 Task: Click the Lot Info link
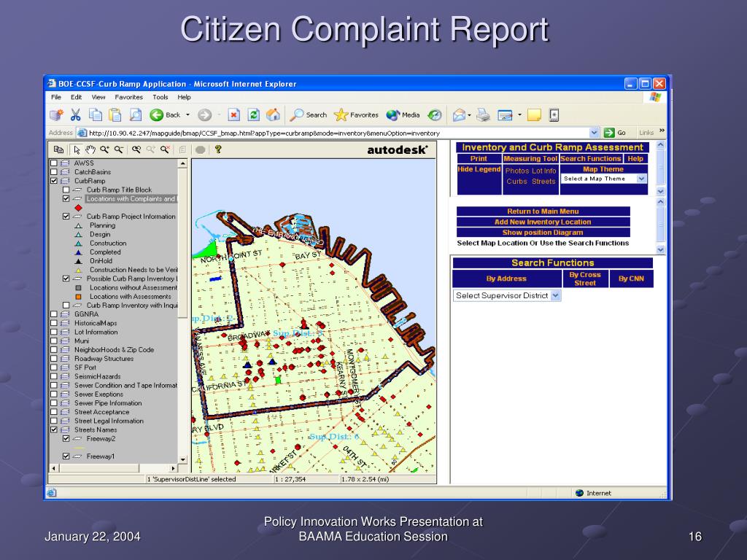click(544, 171)
